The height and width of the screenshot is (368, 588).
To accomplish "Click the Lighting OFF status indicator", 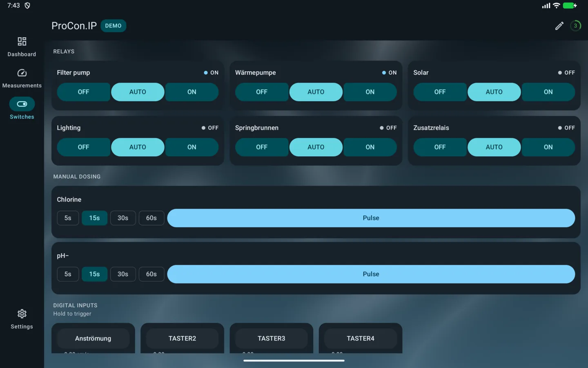I will [210, 128].
